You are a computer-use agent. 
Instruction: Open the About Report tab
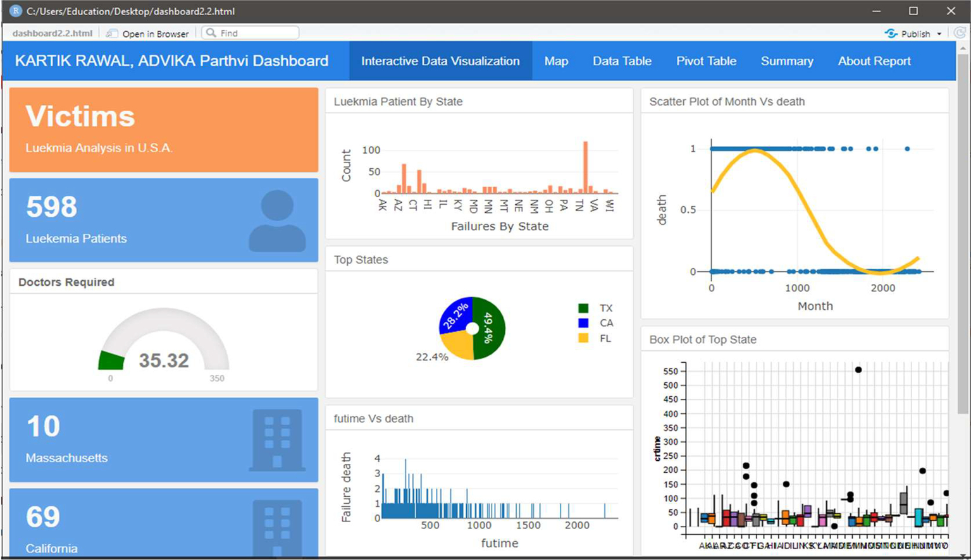coord(874,61)
